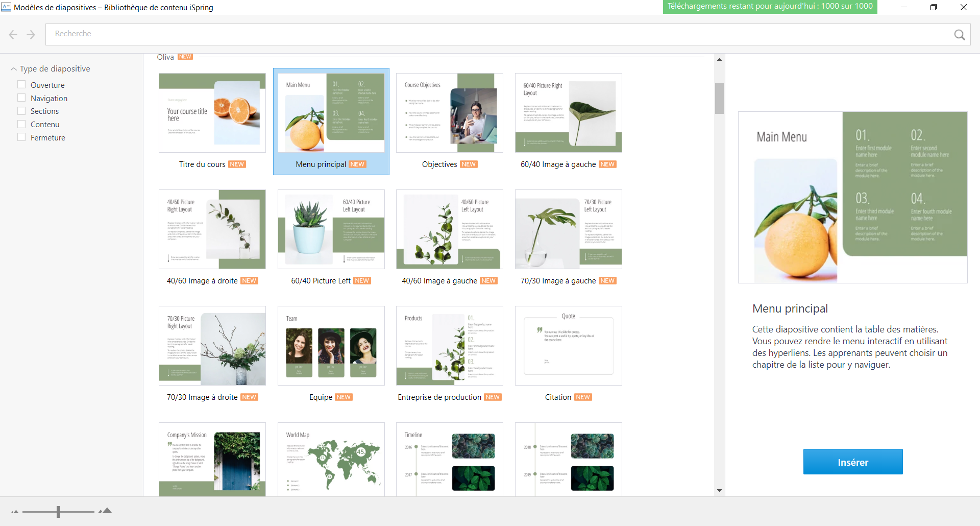This screenshot has width=980, height=526.
Task: Check the Navigation filter checkbox
Action: 21,98
